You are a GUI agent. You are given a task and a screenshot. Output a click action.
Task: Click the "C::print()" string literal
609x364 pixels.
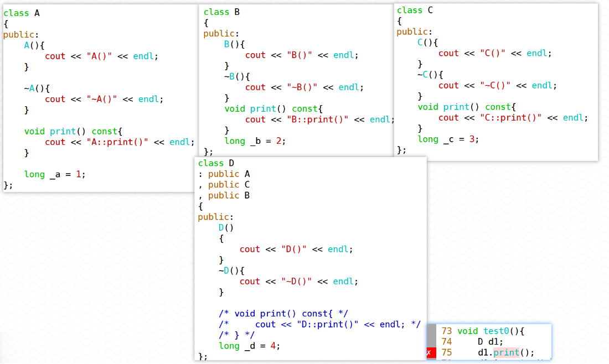(x=511, y=118)
